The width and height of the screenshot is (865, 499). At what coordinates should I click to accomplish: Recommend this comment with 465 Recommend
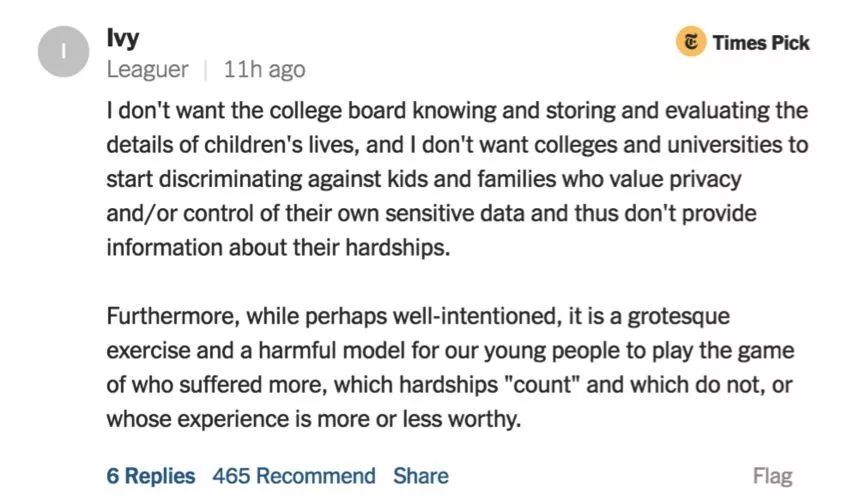294,476
